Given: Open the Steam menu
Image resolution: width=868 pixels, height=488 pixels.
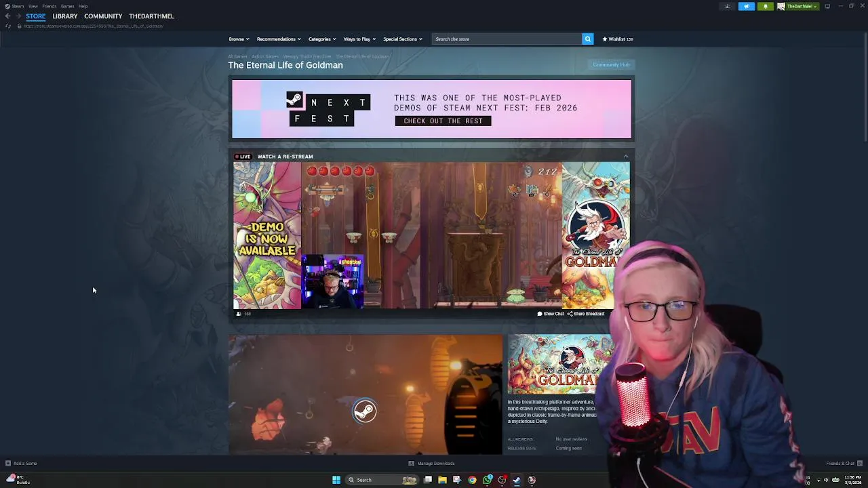Looking at the screenshot, I should tap(18, 6).
